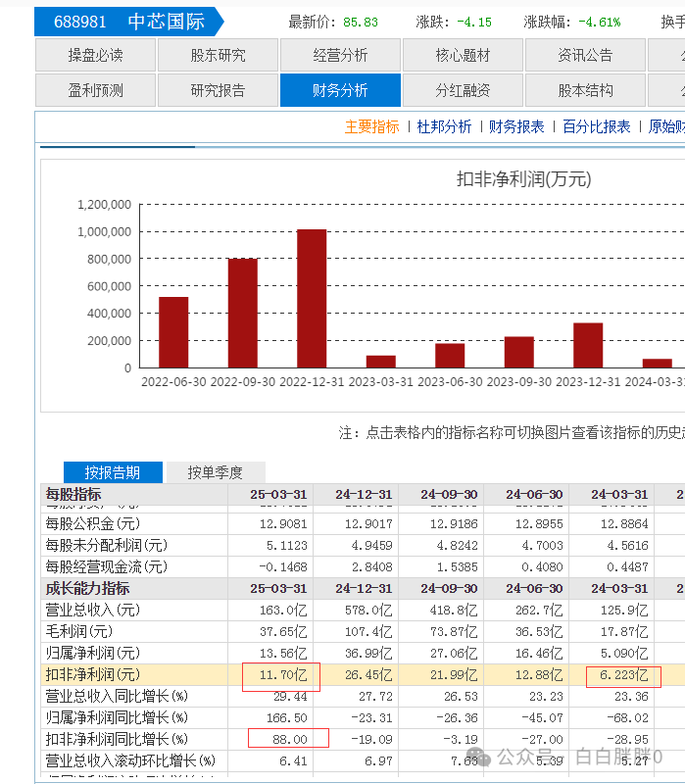
Task: Click the 扣非净利润同比增长(%) label
Action: 117,739
